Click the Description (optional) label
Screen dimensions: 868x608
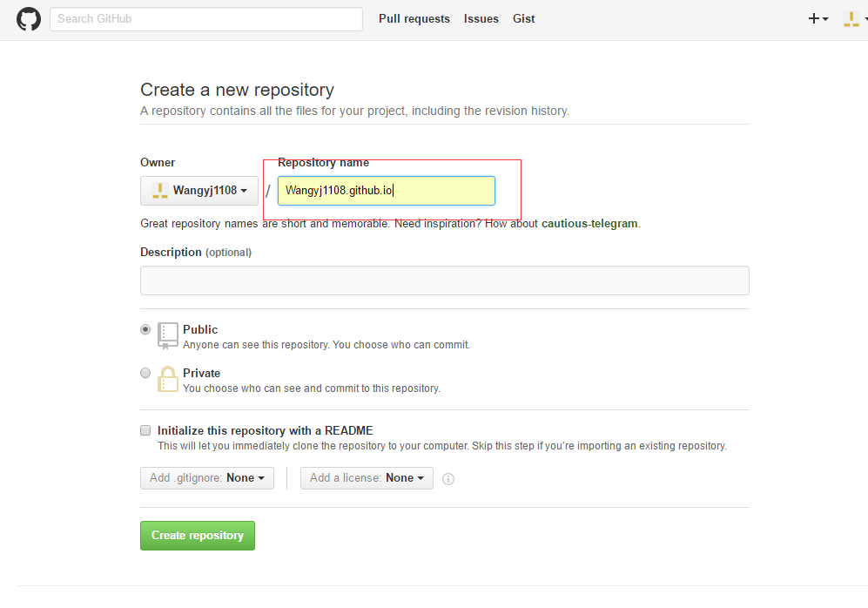[196, 253]
